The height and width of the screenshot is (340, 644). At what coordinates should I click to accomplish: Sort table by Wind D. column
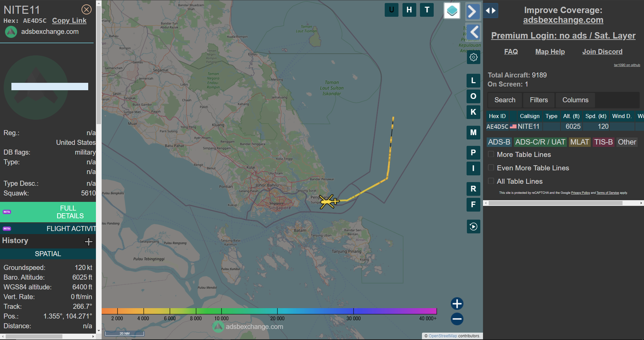pos(622,116)
